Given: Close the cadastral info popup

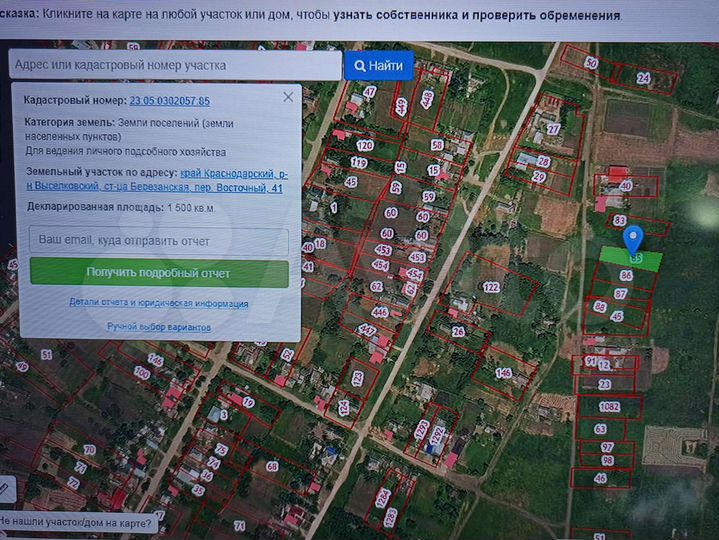Looking at the screenshot, I should (x=288, y=97).
